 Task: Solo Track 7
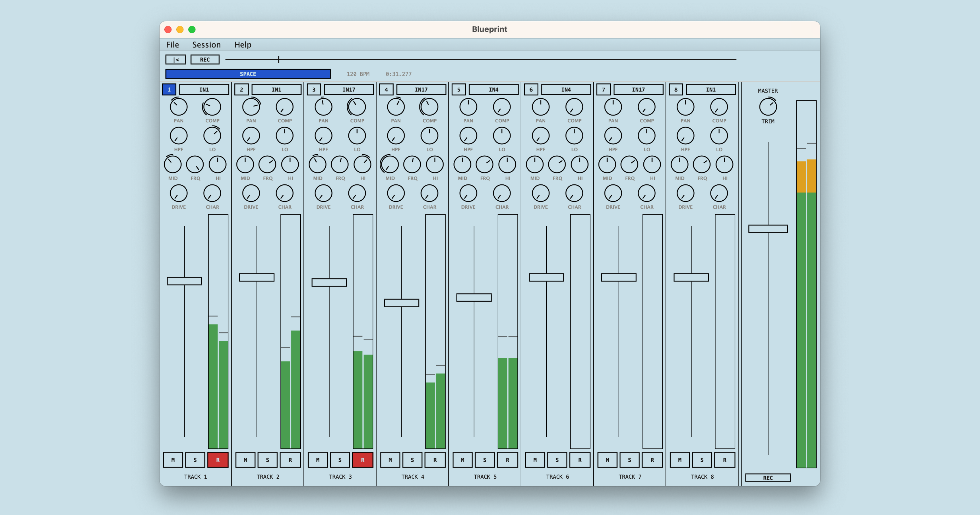click(630, 460)
